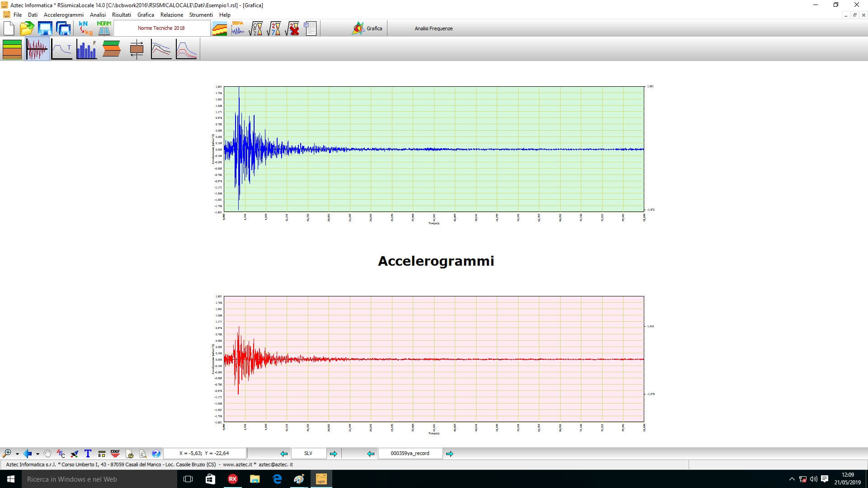Export drawing with the DXF icon

click(x=115, y=453)
